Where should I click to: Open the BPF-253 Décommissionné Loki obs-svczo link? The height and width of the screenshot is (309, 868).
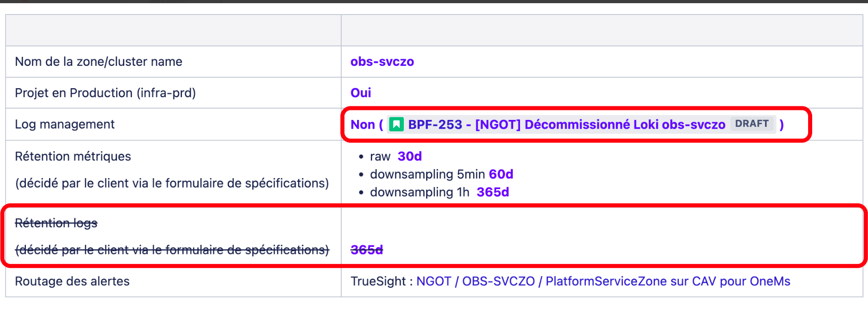click(x=566, y=125)
